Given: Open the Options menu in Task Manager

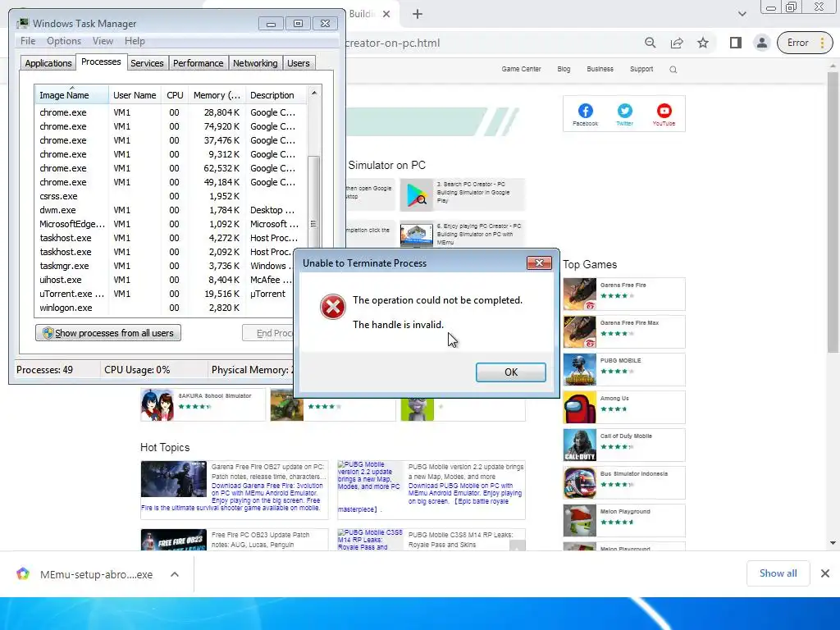Looking at the screenshot, I should (64, 41).
